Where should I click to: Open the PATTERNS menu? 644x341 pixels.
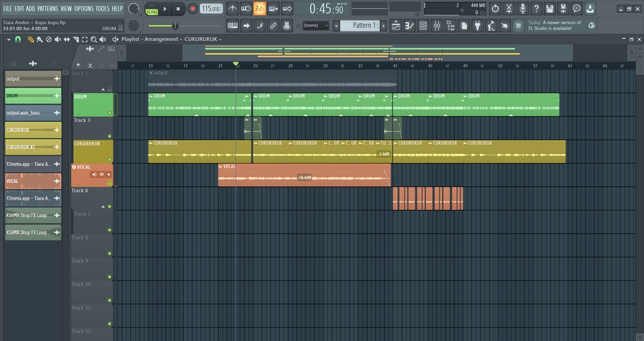[x=47, y=9]
